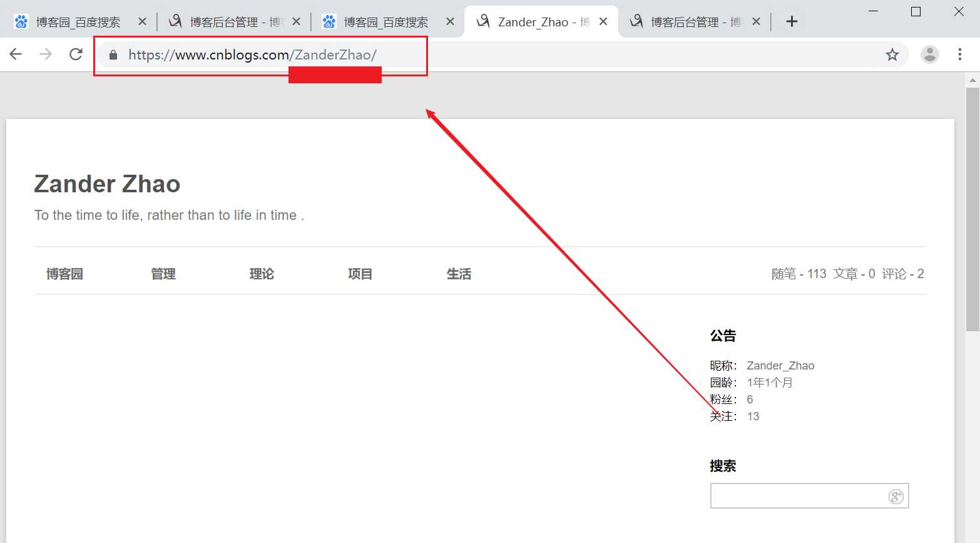Open the 博客园 navigation item
Viewport: 980px width, 543px height.
tap(64, 274)
